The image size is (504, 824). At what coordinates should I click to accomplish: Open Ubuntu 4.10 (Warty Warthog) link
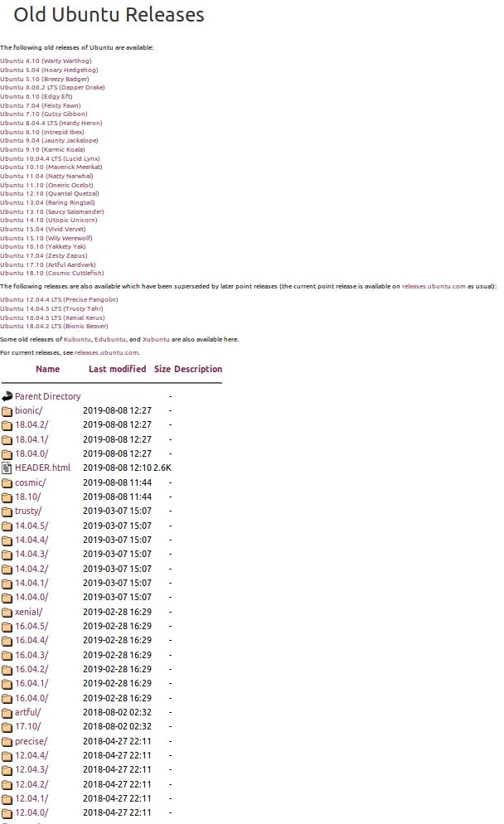click(x=46, y=61)
